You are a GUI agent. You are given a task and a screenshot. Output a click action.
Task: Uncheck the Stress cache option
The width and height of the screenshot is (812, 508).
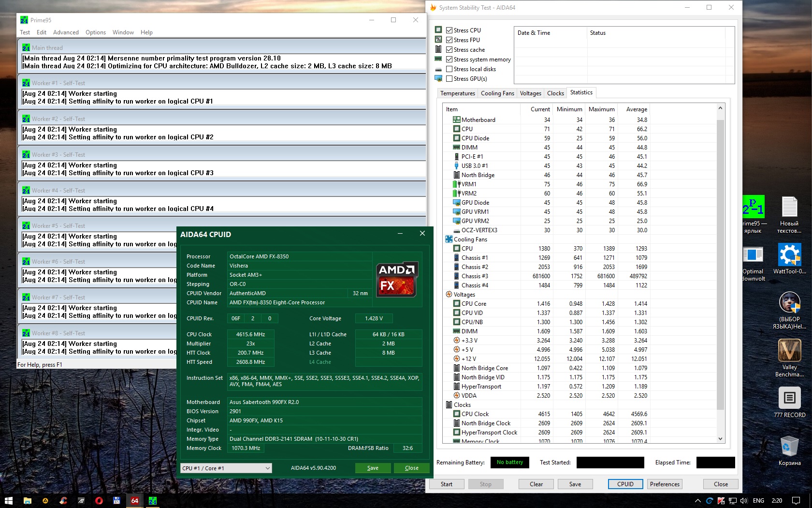[x=449, y=49]
